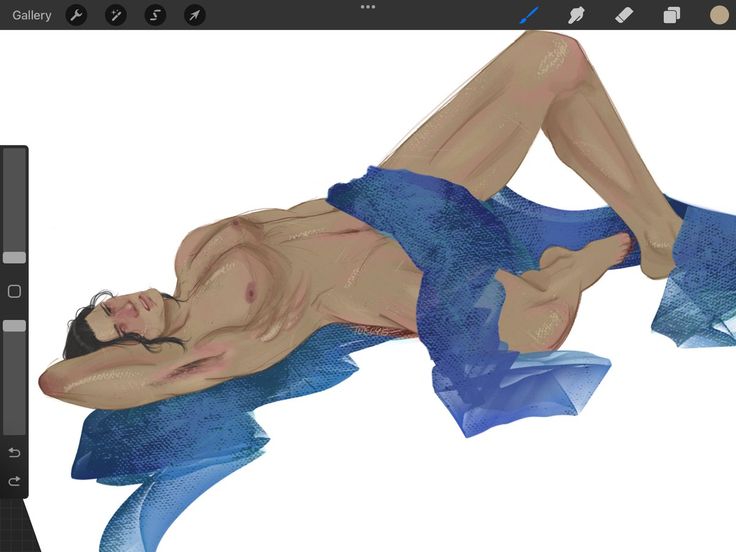
Task: Click the brush size slider handle
Action: point(15,257)
